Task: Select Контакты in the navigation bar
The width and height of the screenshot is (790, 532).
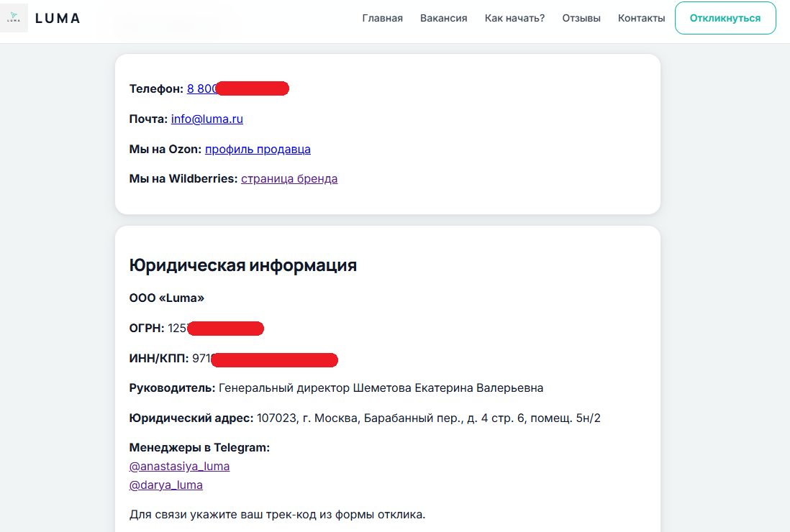Action: tap(641, 18)
